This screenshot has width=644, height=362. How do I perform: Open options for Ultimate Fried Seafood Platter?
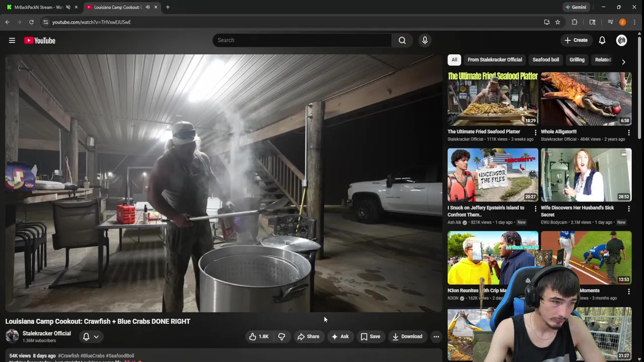[x=535, y=133]
